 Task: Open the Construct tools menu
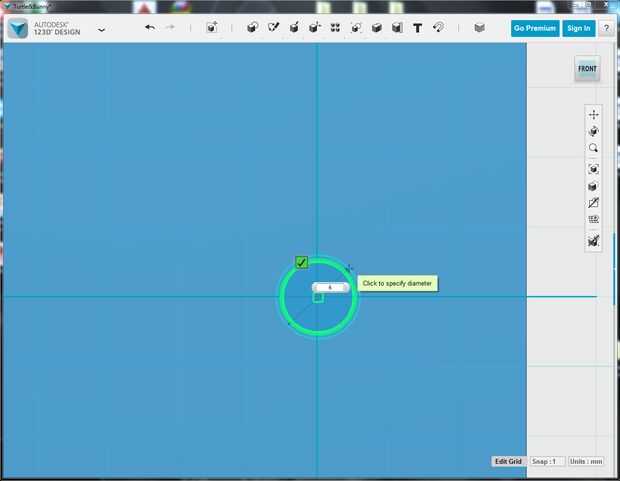[294, 27]
